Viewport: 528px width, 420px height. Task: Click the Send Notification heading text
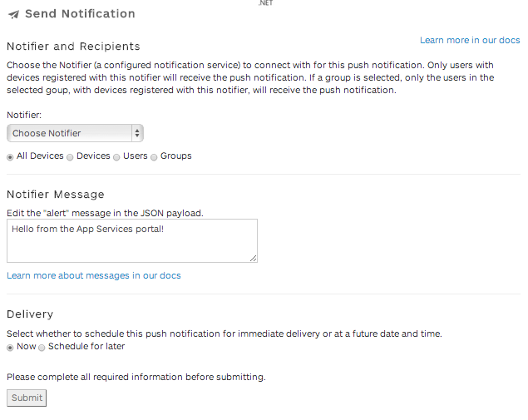80,14
